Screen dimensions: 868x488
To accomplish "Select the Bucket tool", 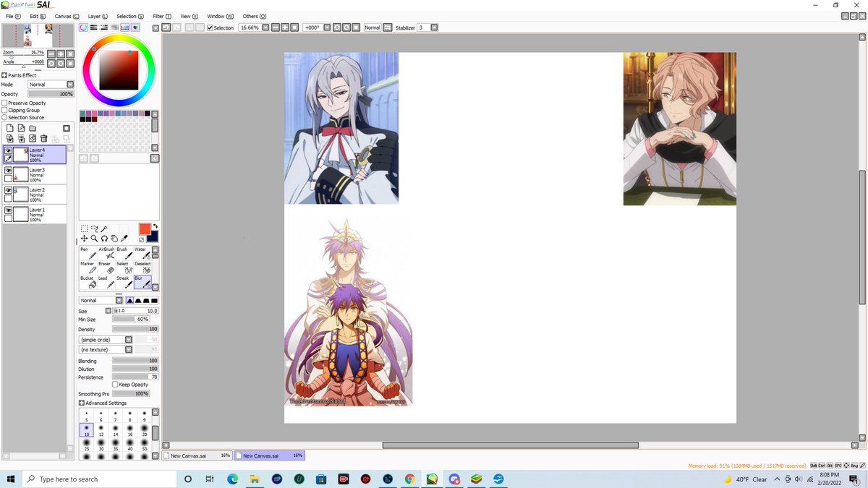I will (88, 282).
